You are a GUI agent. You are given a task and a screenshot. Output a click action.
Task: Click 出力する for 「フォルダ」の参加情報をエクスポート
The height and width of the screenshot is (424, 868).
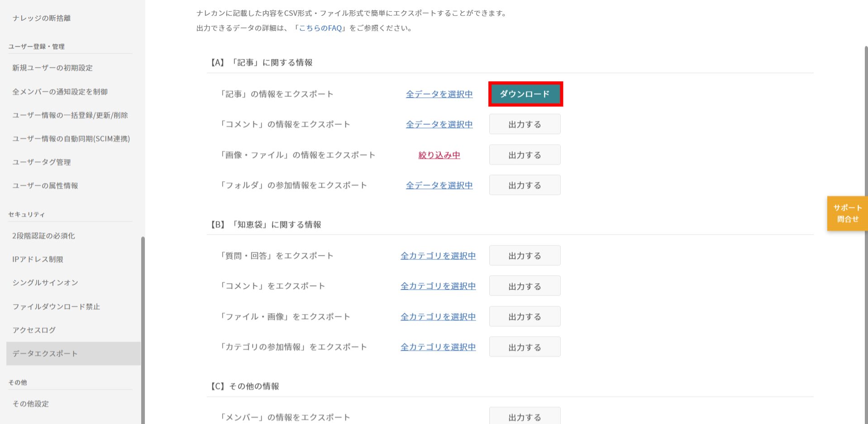(x=525, y=185)
